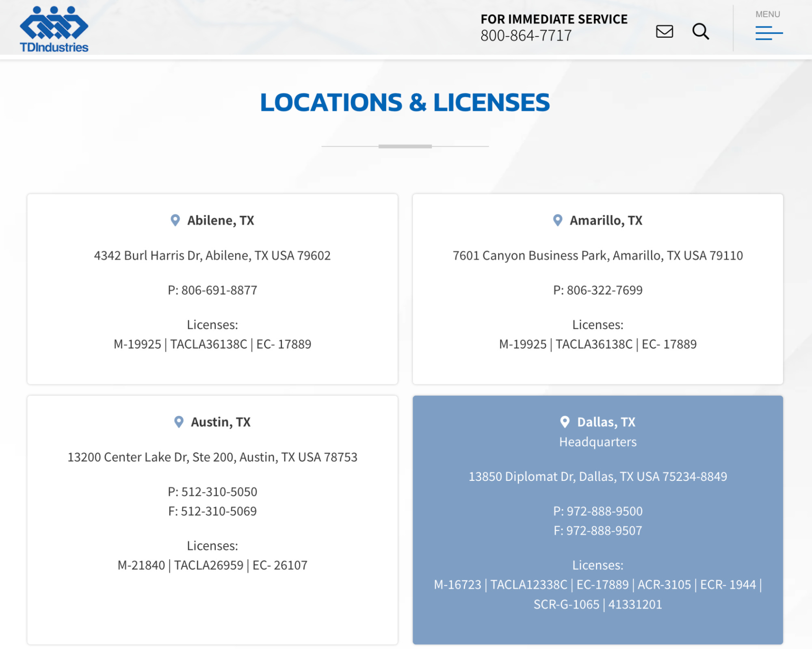Open the hamburger MENU icon

[x=769, y=33]
